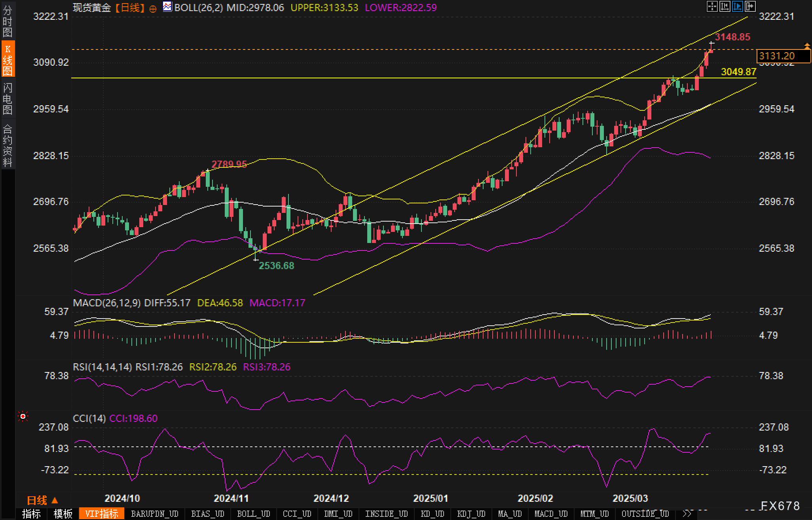Screen dimensions: 812x520
Task: Expand more indicators with the >> arrow
Action: pyautogui.click(x=687, y=514)
